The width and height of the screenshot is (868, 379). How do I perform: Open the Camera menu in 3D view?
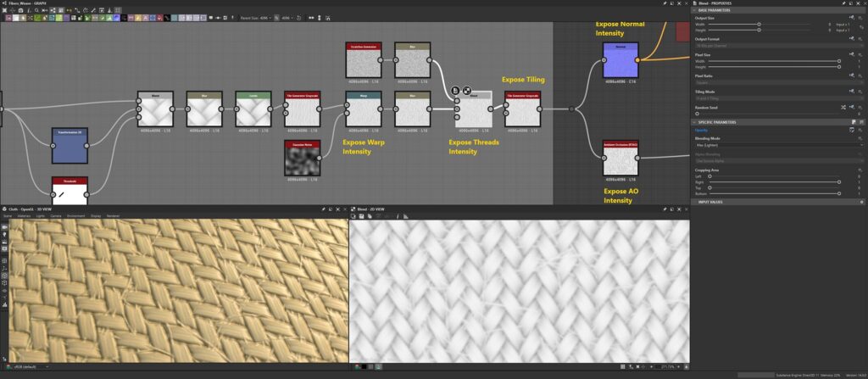56,215
